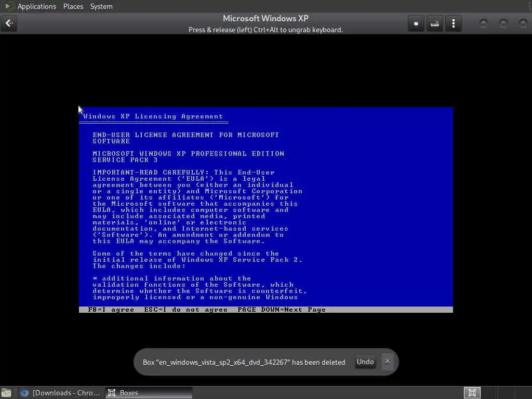Switch to the Downloads Chromium window
The width and height of the screenshot is (532, 399).
tap(60, 393)
